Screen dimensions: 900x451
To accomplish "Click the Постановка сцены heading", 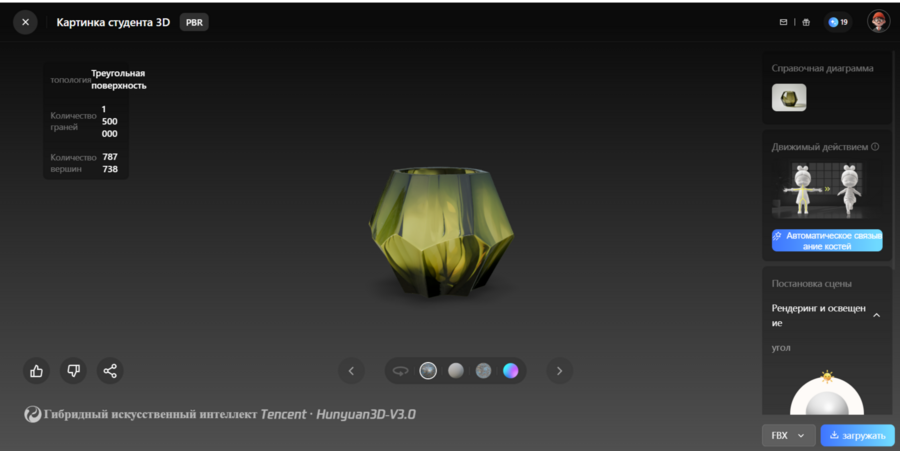I will coord(811,284).
